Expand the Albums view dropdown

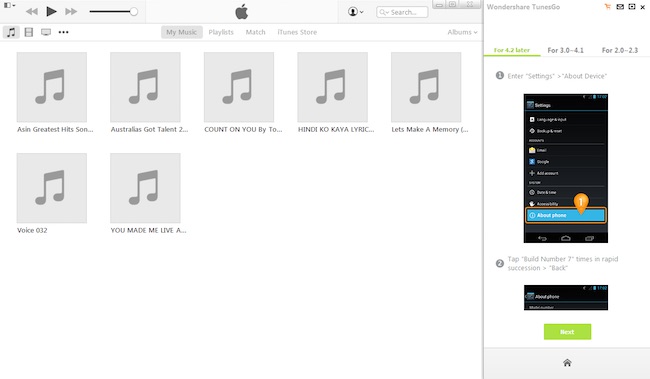[462, 32]
